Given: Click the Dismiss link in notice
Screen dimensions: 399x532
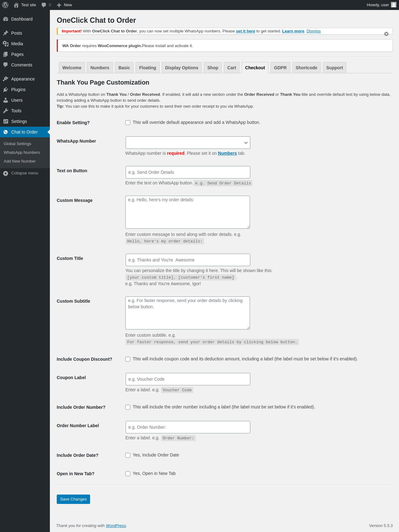Looking at the screenshot, I should click(314, 31).
